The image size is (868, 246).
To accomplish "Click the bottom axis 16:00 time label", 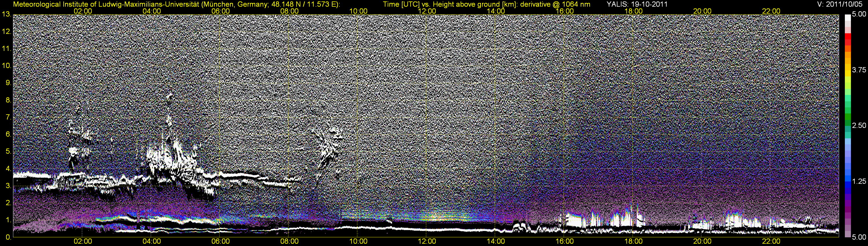I will pos(565,241).
